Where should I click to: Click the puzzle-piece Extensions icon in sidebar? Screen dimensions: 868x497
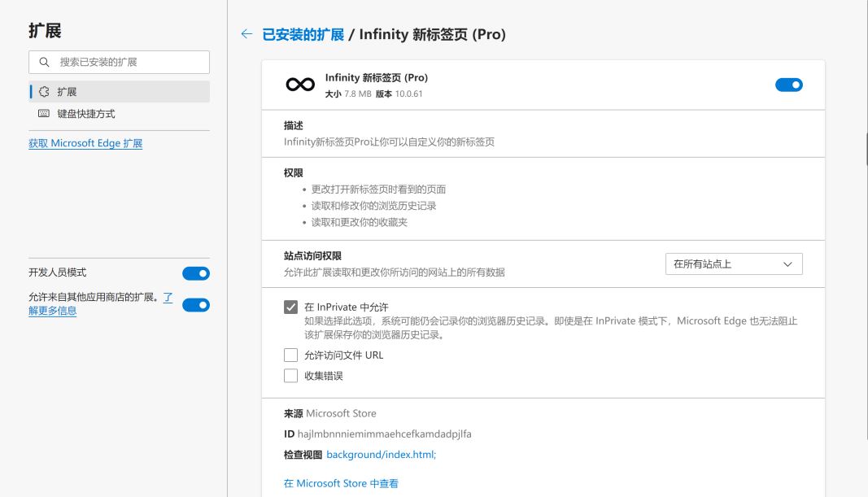pos(44,92)
